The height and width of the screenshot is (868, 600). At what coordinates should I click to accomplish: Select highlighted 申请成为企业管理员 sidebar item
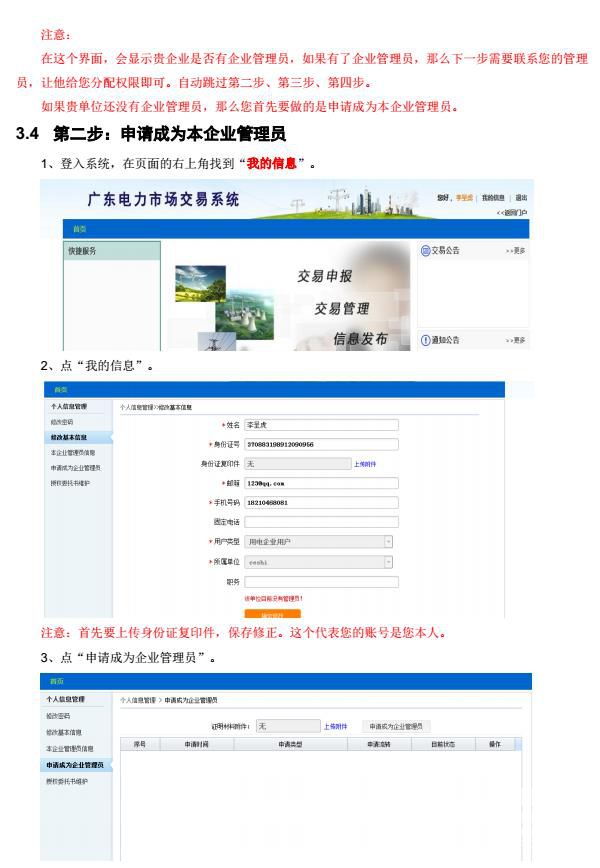tap(76, 765)
